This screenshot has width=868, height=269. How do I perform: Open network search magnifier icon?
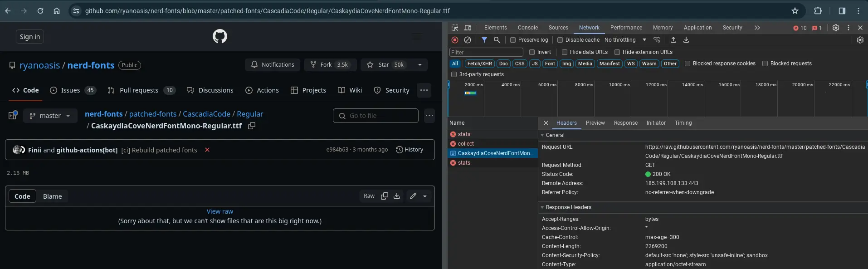pyautogui.click(x=497, y=40)
